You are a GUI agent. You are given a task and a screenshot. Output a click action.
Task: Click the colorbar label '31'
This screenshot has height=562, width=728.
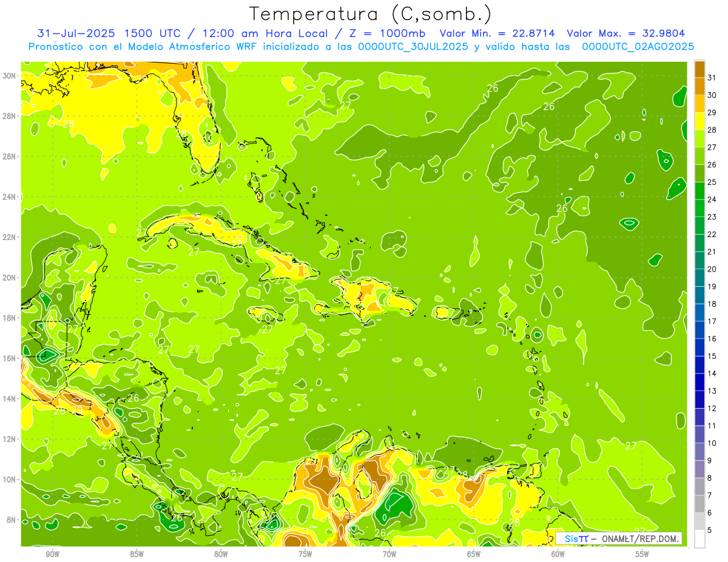(x=712, y=77)
